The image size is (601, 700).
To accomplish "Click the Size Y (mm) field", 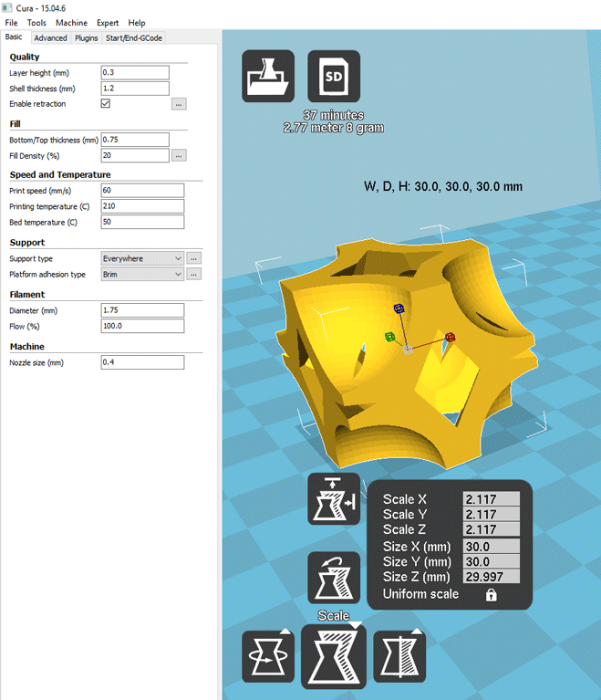I will [492, 561].
